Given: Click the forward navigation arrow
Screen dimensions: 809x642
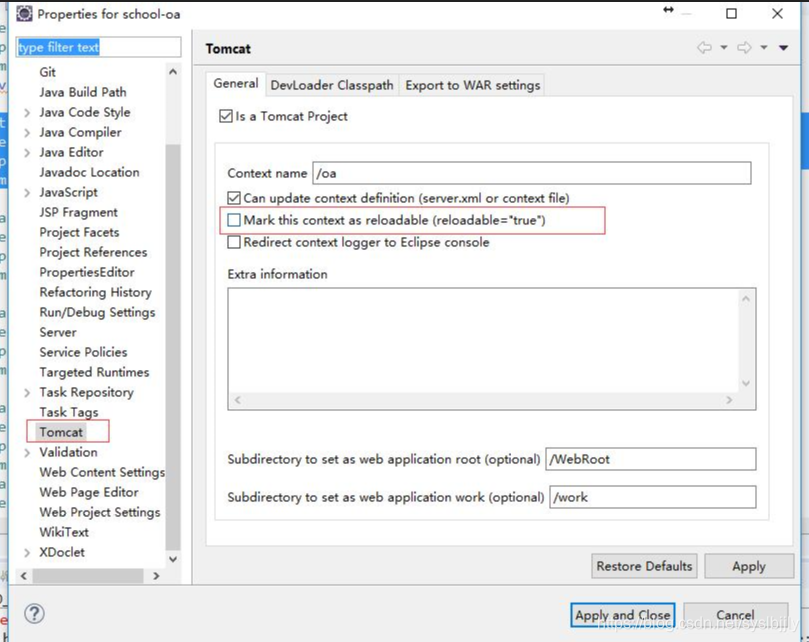Looking at the screenshot, I should point(745,47).
